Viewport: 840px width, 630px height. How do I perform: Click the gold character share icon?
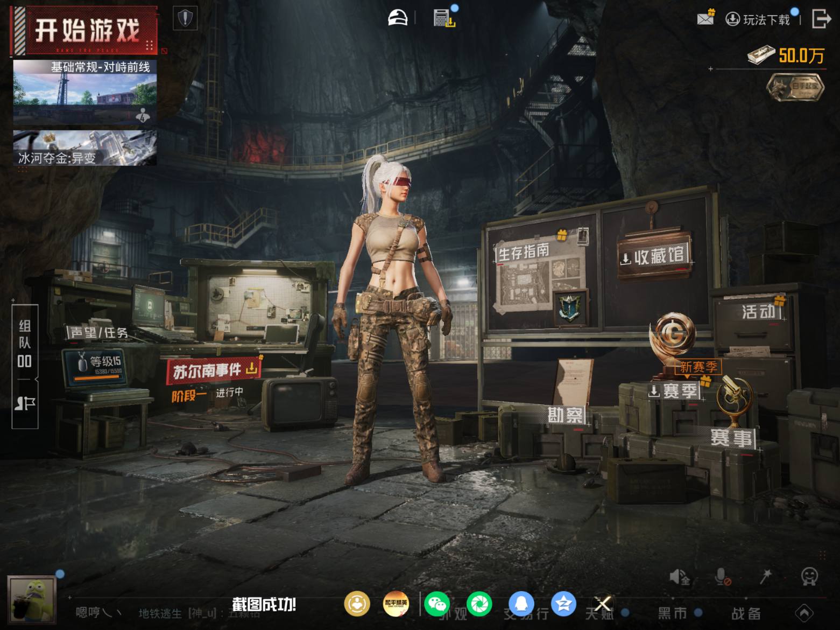[357, 604]
